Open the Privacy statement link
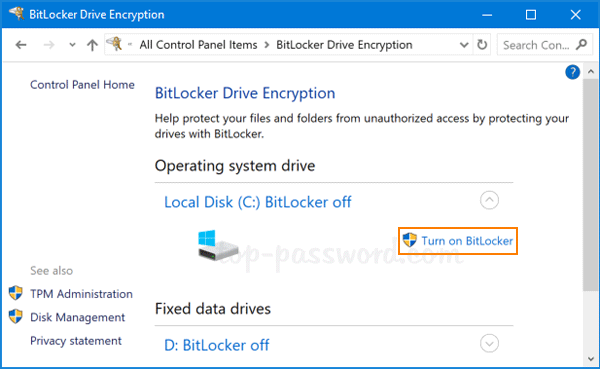Viewport: 600px width, 369px height. pyautogui.click(x=76, y=341)
